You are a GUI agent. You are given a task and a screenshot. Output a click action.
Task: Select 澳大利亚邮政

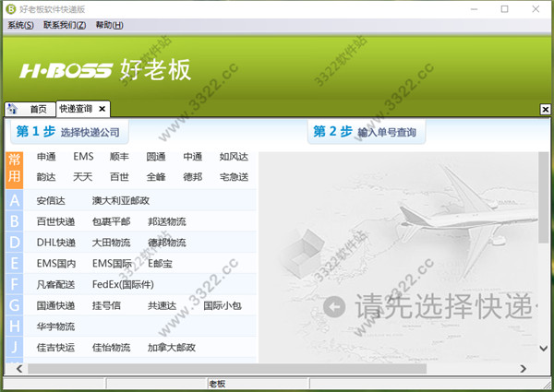click(121, 201)
